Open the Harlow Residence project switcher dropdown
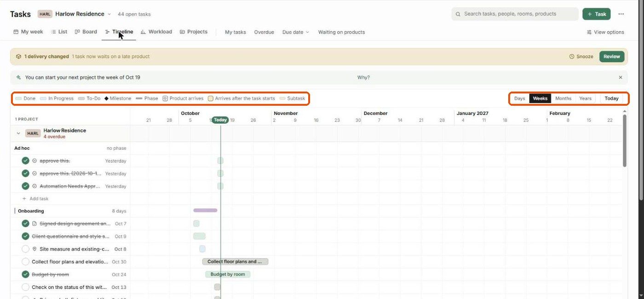644x299 pixels. click(x=83, y=14)
